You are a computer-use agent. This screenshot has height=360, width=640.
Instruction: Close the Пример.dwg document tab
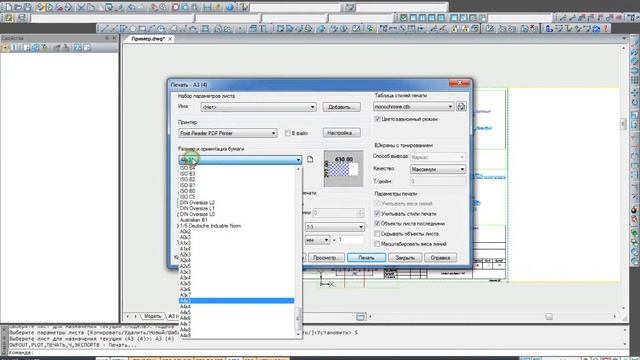[170, 39]
